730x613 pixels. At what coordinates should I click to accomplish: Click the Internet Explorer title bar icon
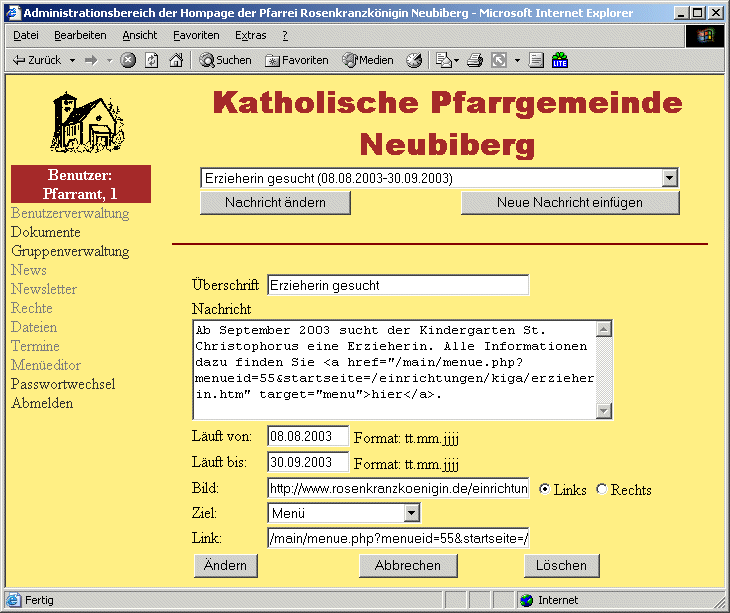(14, 12)
